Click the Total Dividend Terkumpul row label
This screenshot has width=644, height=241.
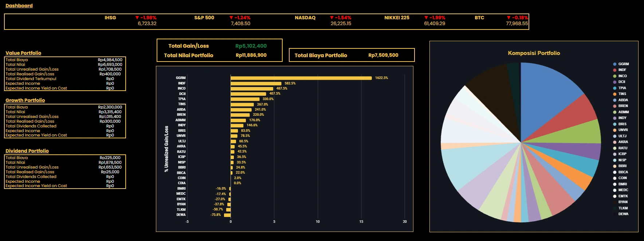click(x=31, y=79)
